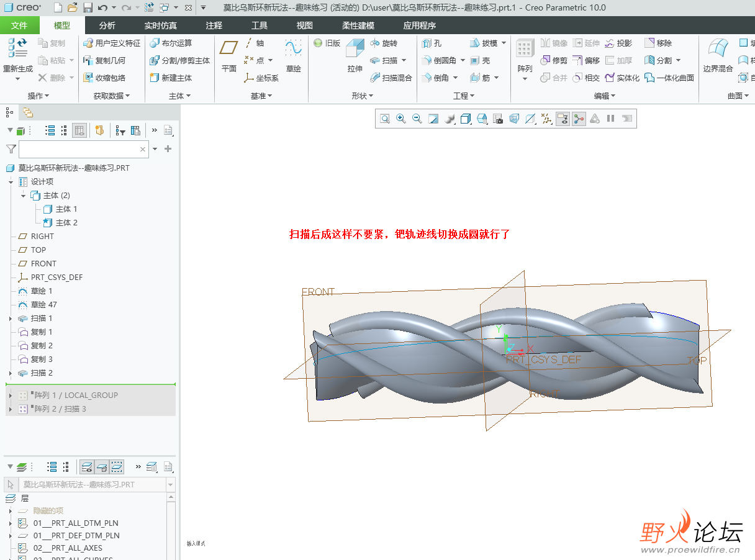Click Shrinkwrap (收缩包络)
The height and width of the screenshot is (560, 755).
tap(104, 78)
